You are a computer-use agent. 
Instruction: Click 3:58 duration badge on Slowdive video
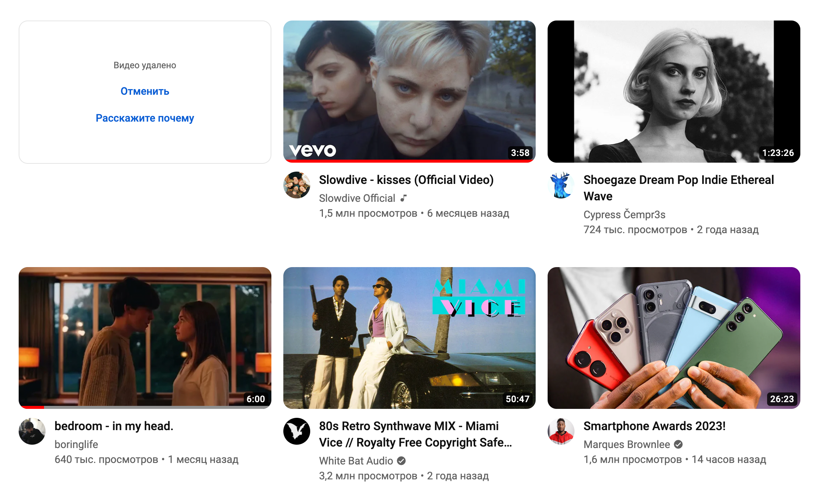[x=520, y=153]
